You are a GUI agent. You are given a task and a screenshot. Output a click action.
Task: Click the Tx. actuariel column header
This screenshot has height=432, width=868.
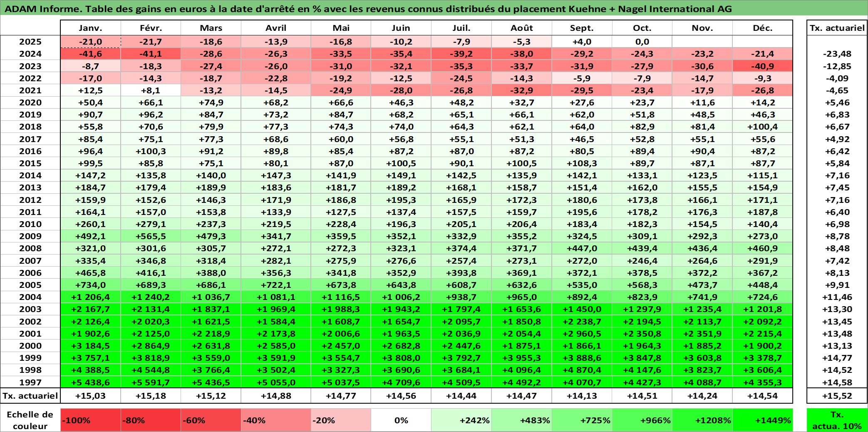point(837,28)
